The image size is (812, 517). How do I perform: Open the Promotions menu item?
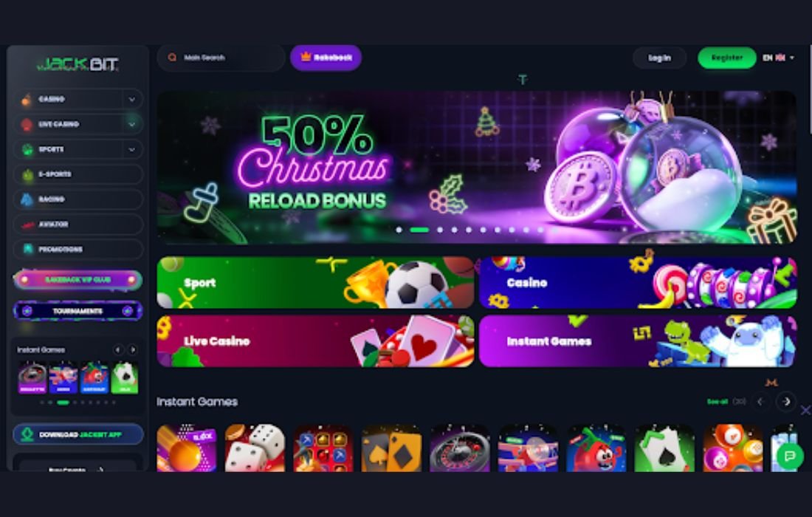pos(78,249)
